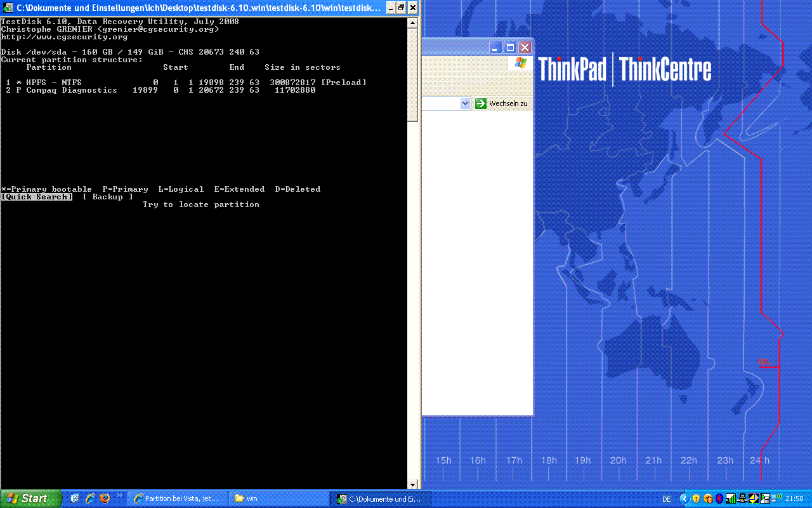812x508 pixels.
Task: Click the orange update alert tray icon
Action: 708,498
